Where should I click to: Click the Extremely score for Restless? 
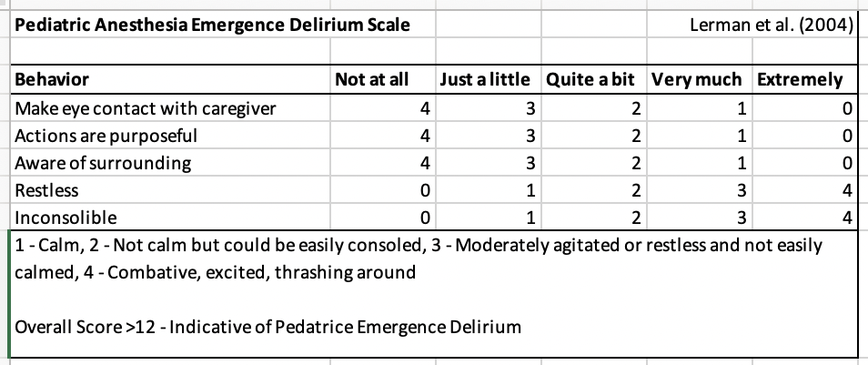coord(846,190)
